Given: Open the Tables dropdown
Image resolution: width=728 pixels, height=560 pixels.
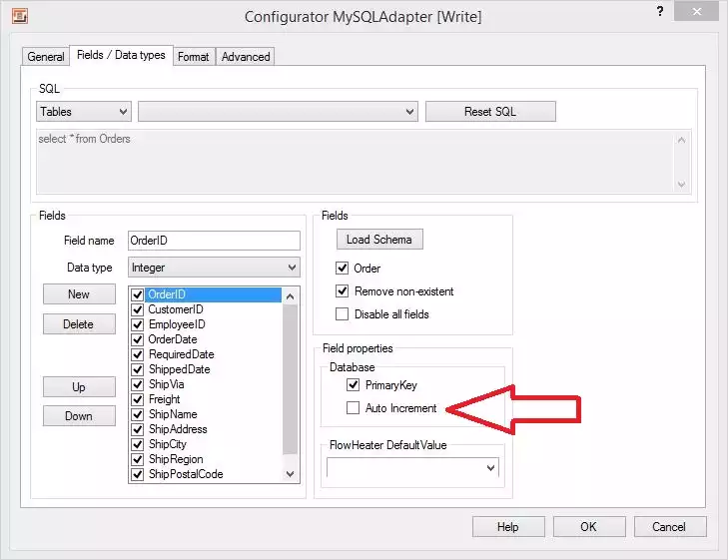Looking at the screenshot, I should (x=84, y=112).
